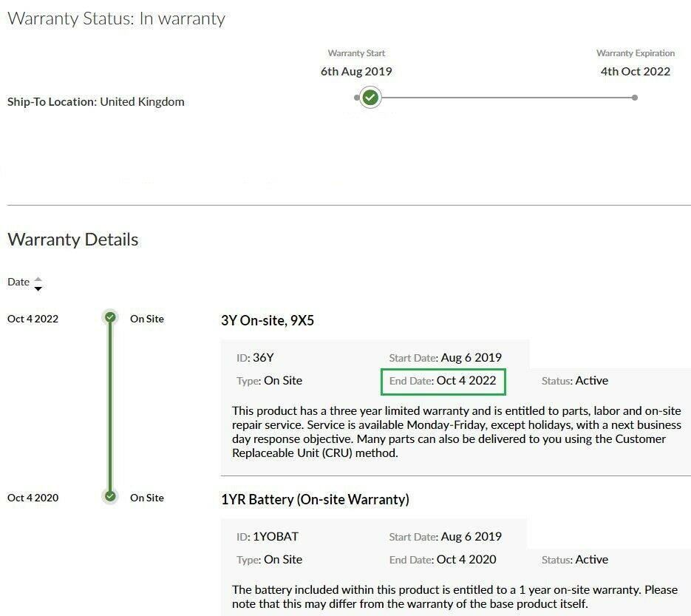Image resolution: width=691 pixels, height=616 pixels.
Task: Select the 1YR Battery (On-site Warranty) heading
Action: click(315, 499)
